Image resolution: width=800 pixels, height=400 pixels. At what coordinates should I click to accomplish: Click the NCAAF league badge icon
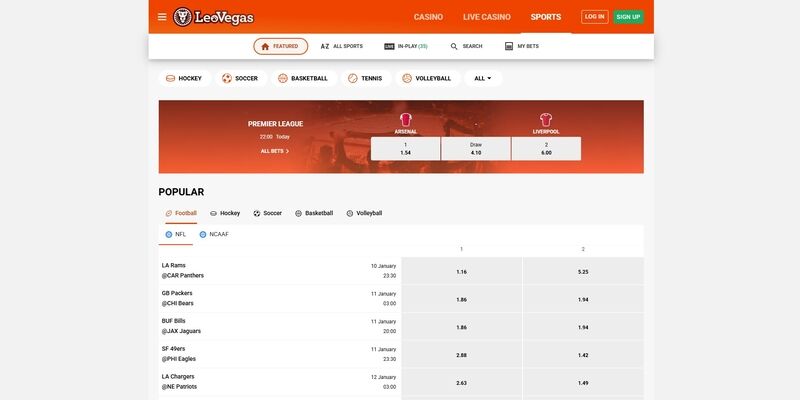203,235
